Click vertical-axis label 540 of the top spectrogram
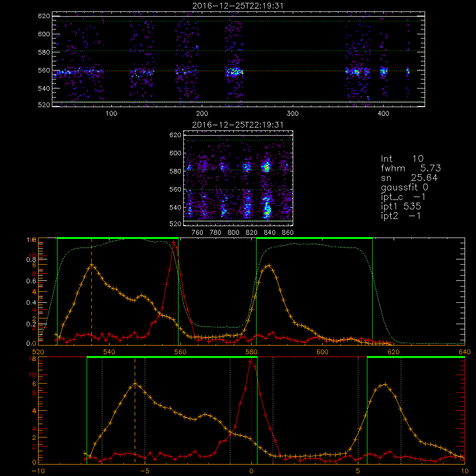The height and width of the screenshot is (476, 476). [x=44, y=89]
